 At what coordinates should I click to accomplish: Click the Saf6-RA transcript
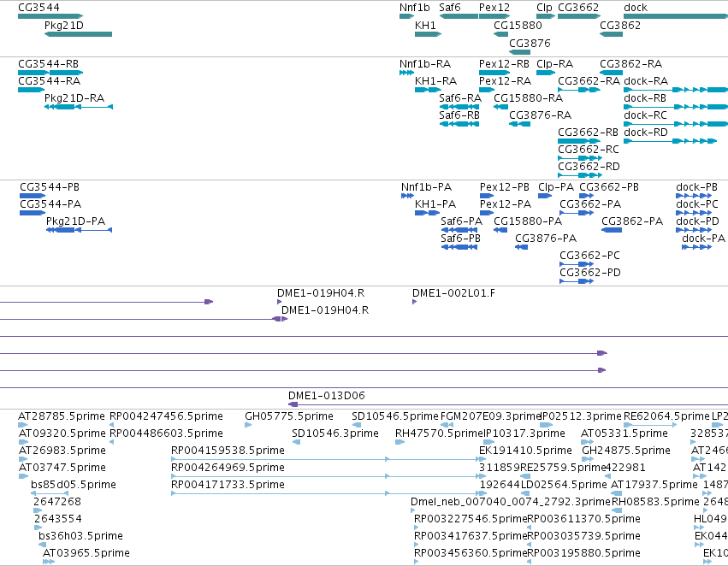click(459, 107)
